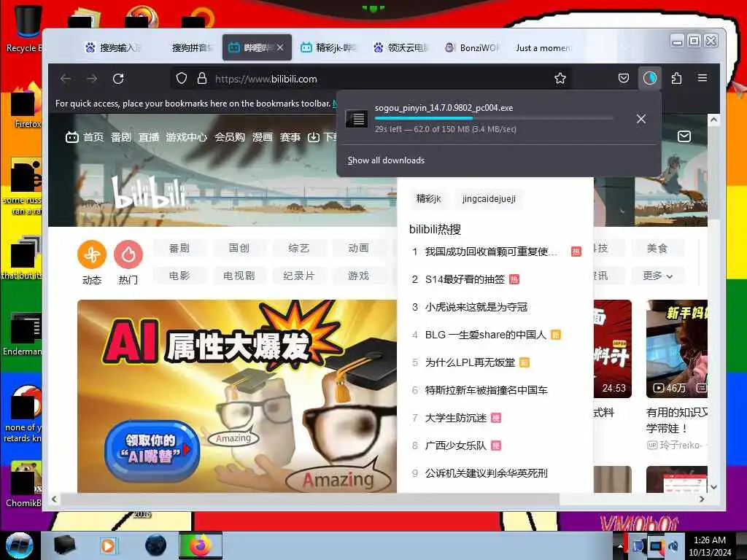Screen dimensions: 747x560
Task: Open the globe icon in the taskbar
Action: click(x=155, y=545)
